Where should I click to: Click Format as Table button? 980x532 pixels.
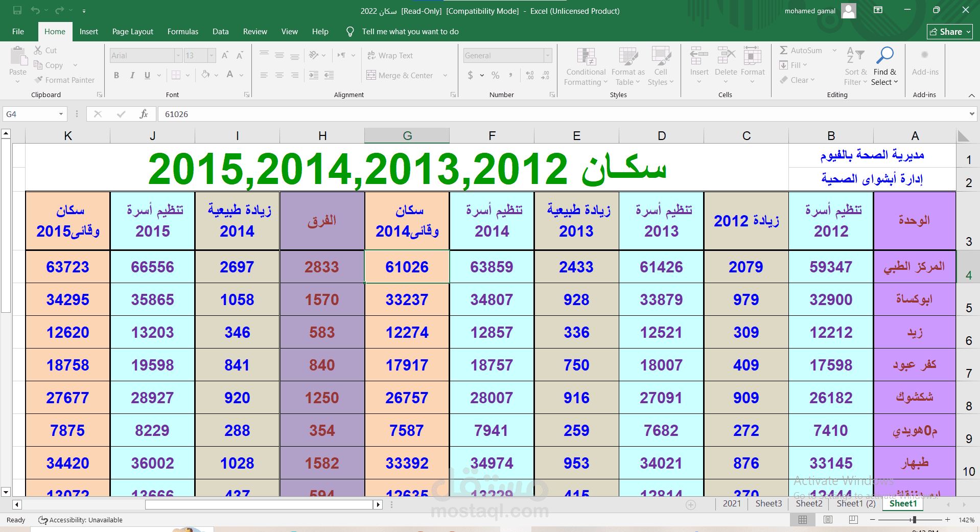[628, 66]
